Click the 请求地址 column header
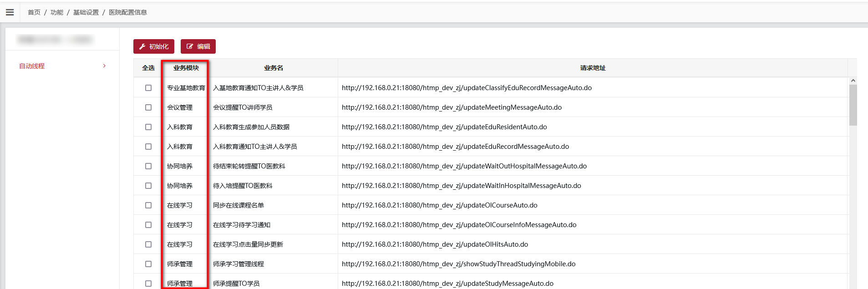This screenshot has height=289, width=868. point(593,68)
